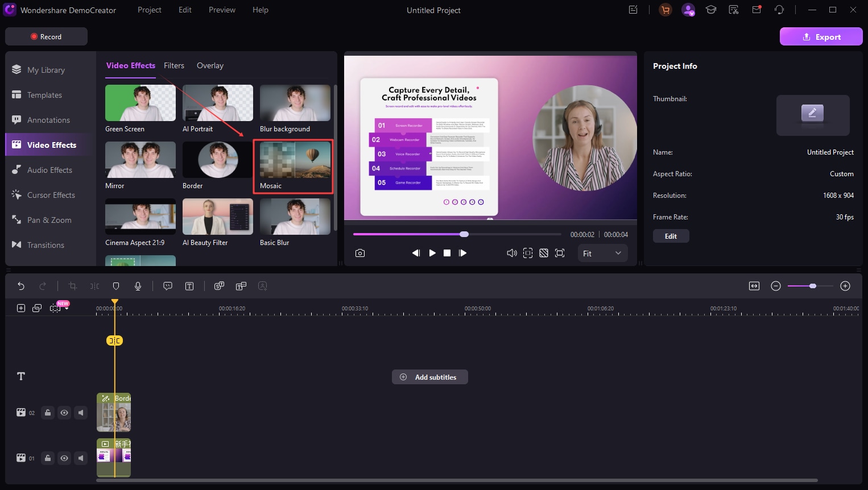Viewport: 868px width, 490px height.
Task: Open the Project menu
Action: click(x=149, y=10)
